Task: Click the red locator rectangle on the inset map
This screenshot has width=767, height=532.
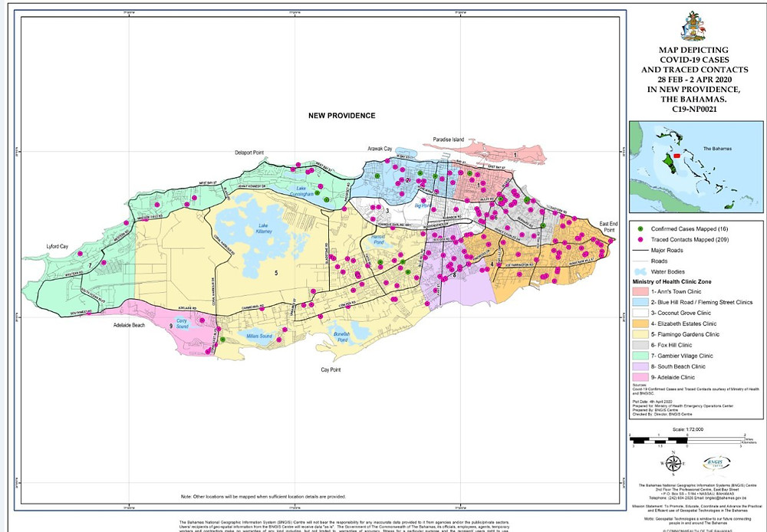Action: pos(676,156)
